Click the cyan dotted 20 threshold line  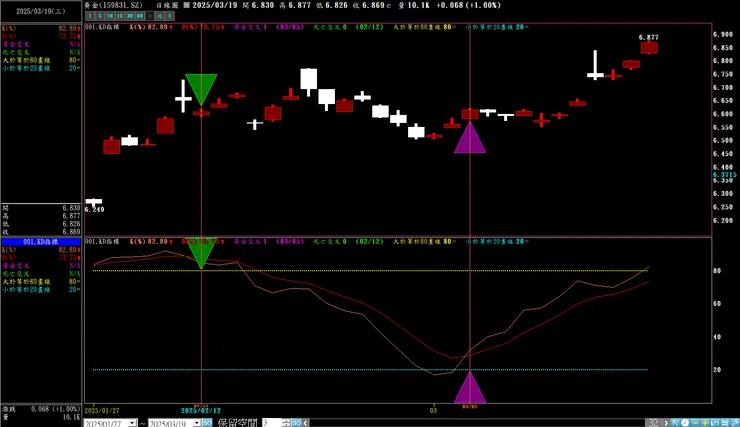point(370,369)
